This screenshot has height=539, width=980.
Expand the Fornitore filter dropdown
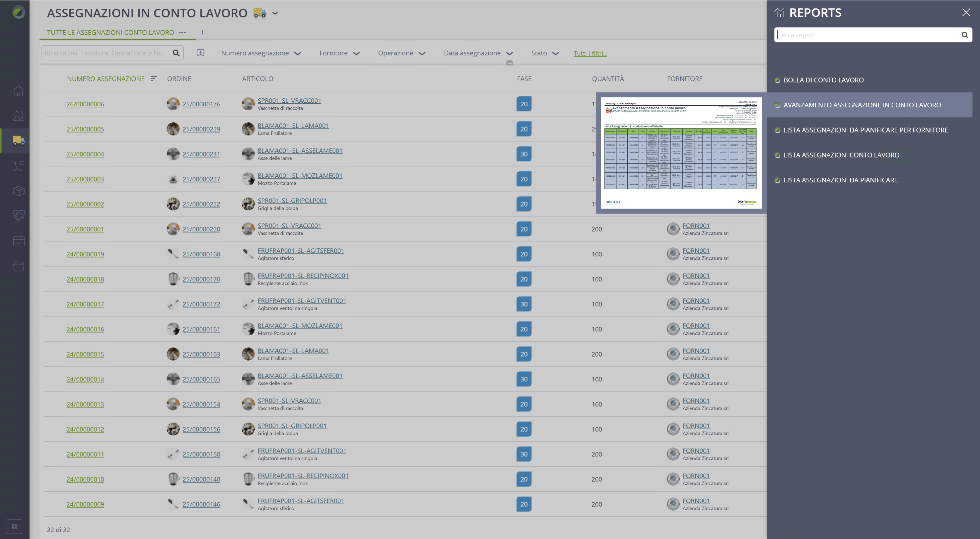point(339,53)
